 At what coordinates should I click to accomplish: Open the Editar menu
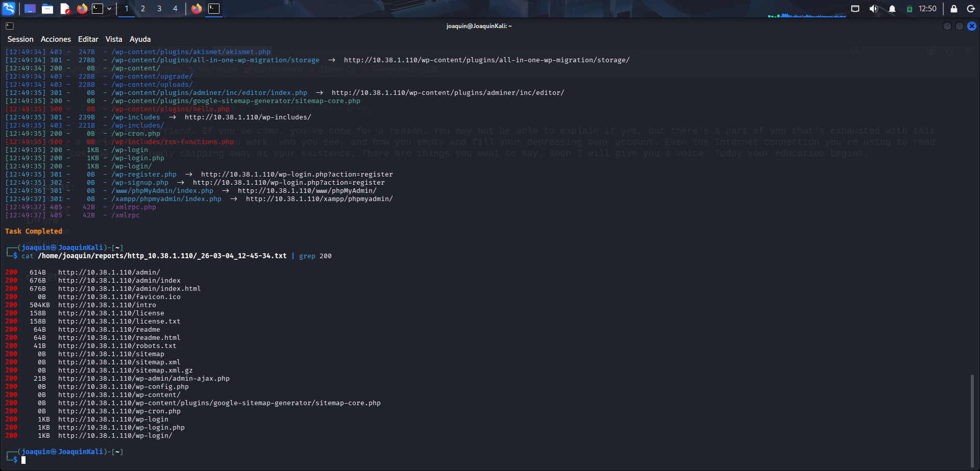[x=87, y=39]
